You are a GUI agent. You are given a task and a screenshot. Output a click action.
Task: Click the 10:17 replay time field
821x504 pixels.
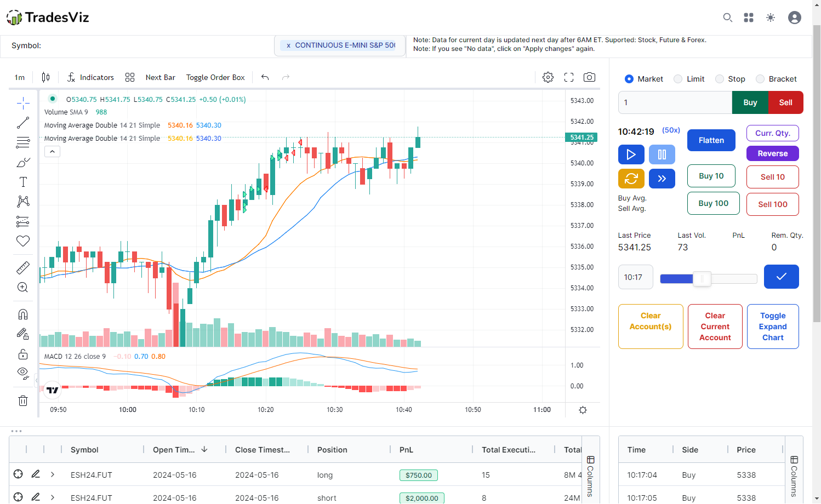tap(636, 277)
